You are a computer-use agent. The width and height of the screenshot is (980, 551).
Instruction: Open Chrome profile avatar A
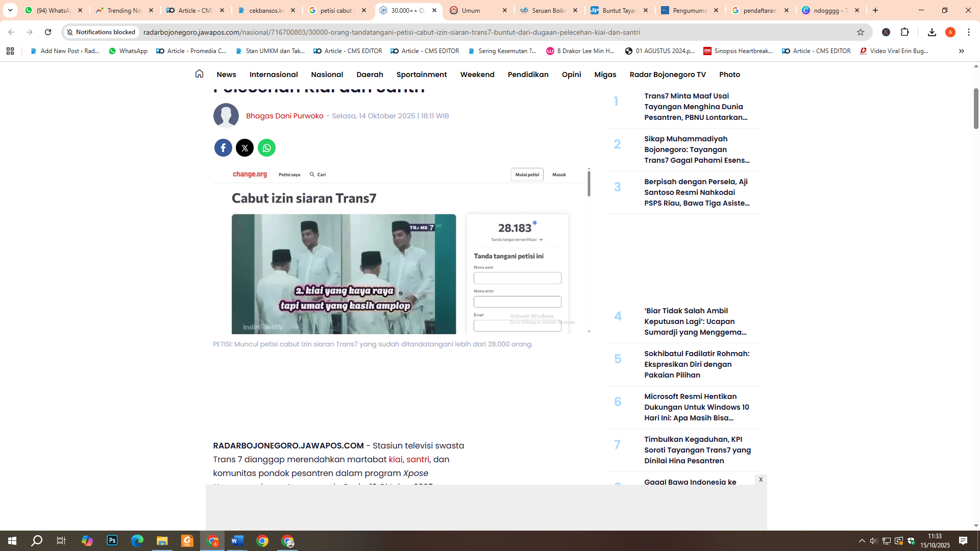[950, 32]
